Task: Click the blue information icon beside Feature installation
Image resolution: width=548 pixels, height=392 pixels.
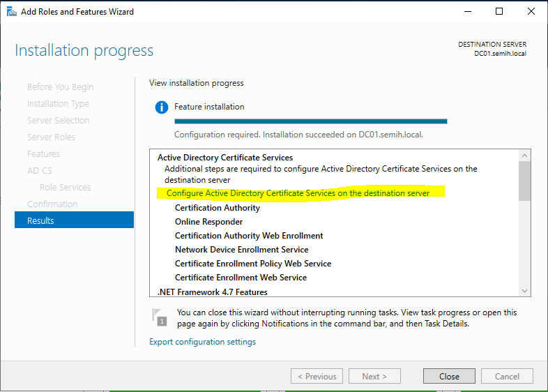Action: 162,107
